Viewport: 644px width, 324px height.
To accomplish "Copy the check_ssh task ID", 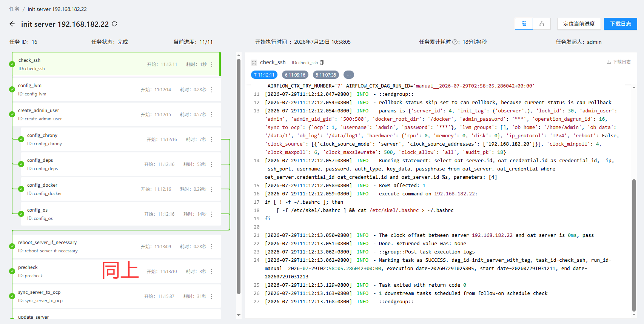I will click(322, 63).
